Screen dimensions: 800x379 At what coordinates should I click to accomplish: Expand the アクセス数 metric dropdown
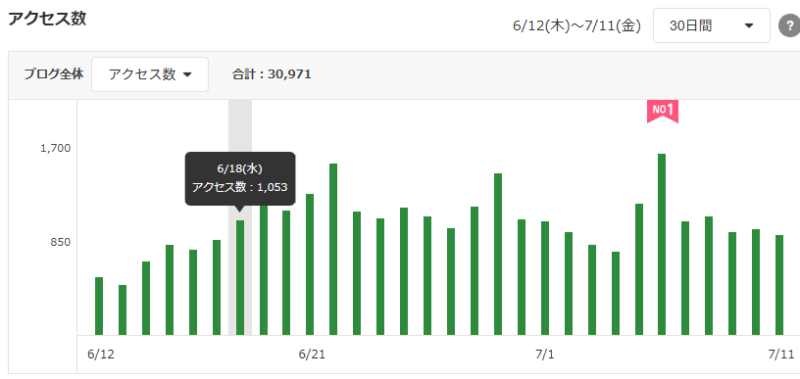coord(150,74)
